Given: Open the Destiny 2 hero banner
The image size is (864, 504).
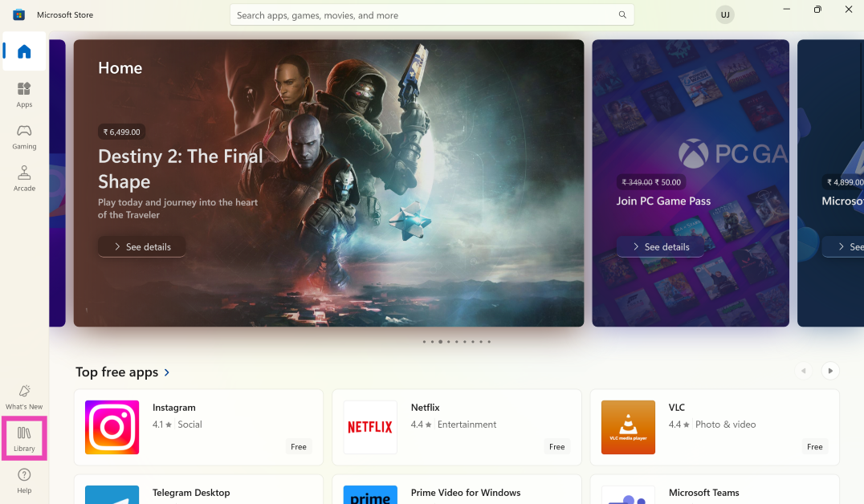Looking at the screenshot, I should click(x=328, y=183).
